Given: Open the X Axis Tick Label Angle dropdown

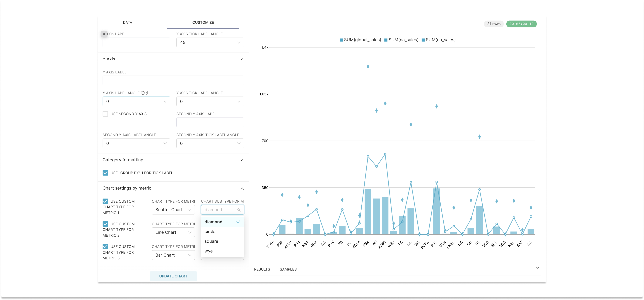Looking at the screenshot, I should pyautogui.click(x=210, y=43).
